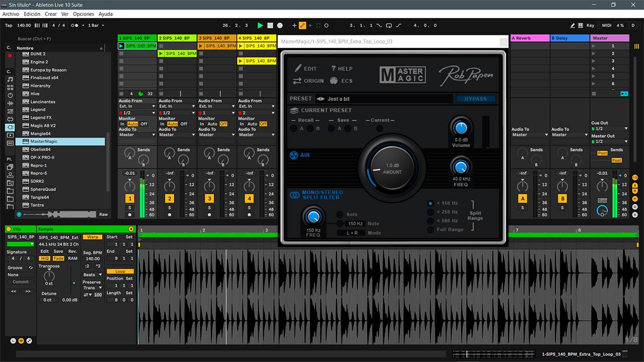Open the Cue Out 1/2 dropdown
Screen dimensions: 644x362
pyautogui.click(x=609, y=129)
